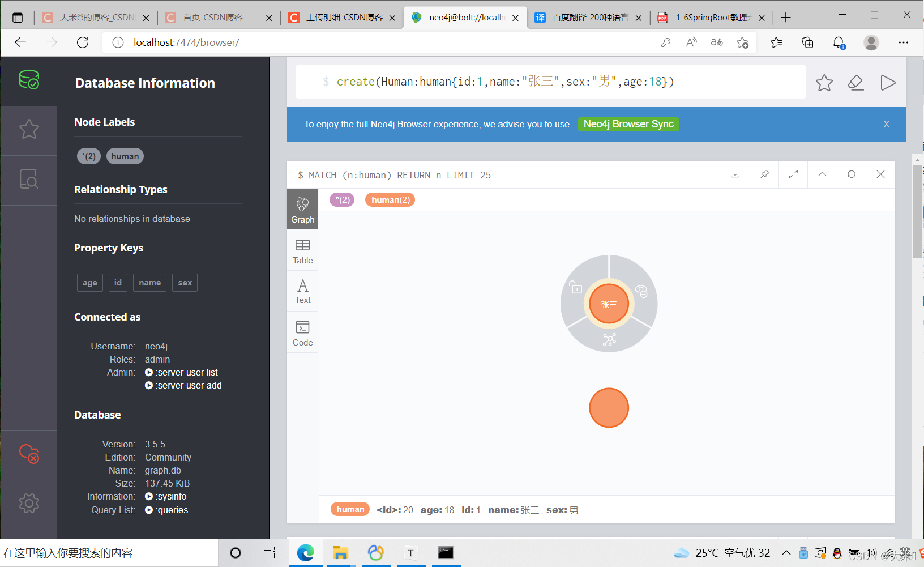Open the Documents search icon in the sidebar
Screen dimensions: 924x567
click(29, 179)
